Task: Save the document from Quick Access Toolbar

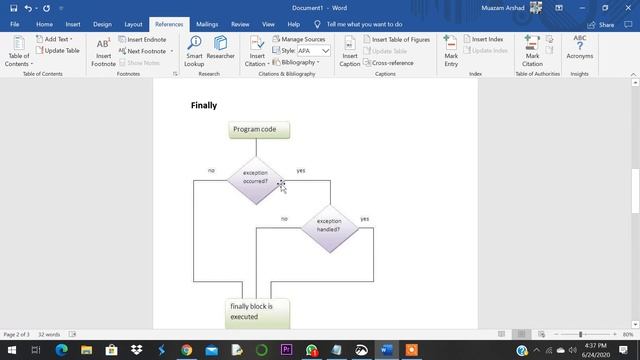Action: coord(13,8)
